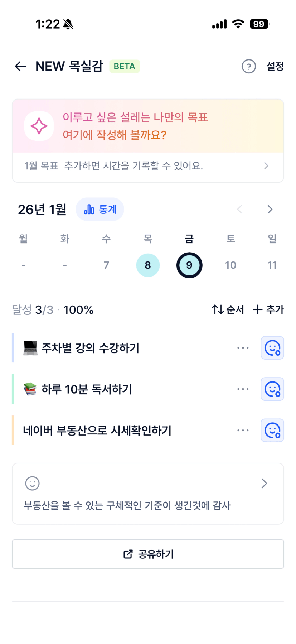Image resolution: width=296 pixels, height=644 pixels.
Task: Tap the smiley icon in gratitude card
Action: 32,483
